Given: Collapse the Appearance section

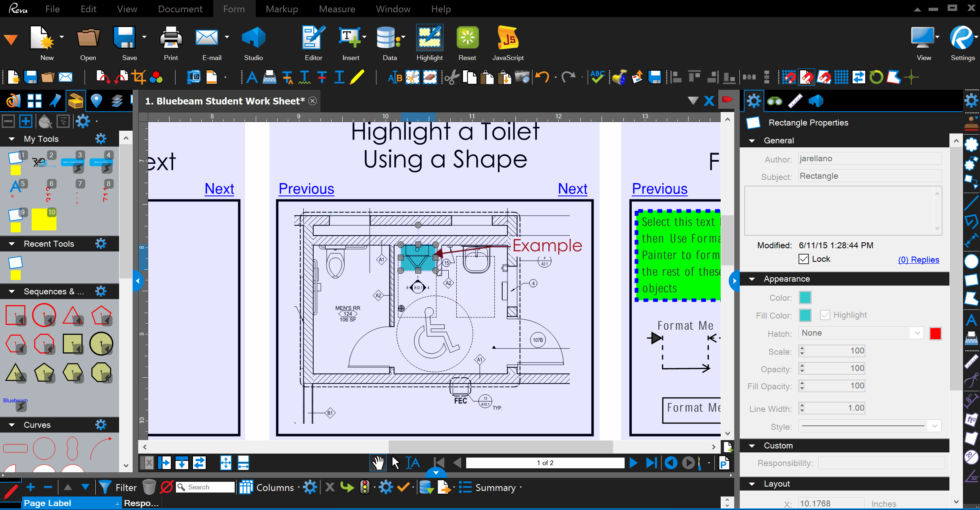Looking at the screenshot, I should 752,279.
